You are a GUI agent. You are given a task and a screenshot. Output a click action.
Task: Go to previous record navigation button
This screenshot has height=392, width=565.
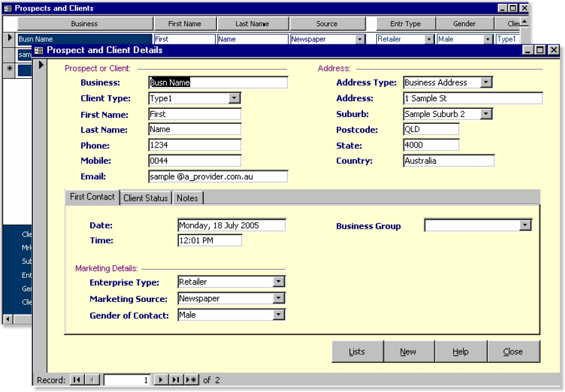click(x=92, y=380)
